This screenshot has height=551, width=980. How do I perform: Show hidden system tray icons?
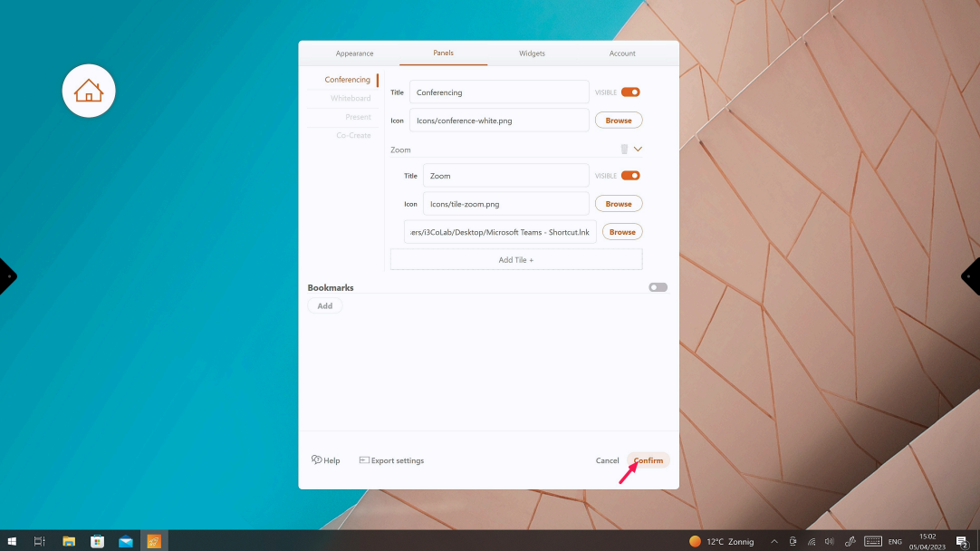(x=773, y=541)
